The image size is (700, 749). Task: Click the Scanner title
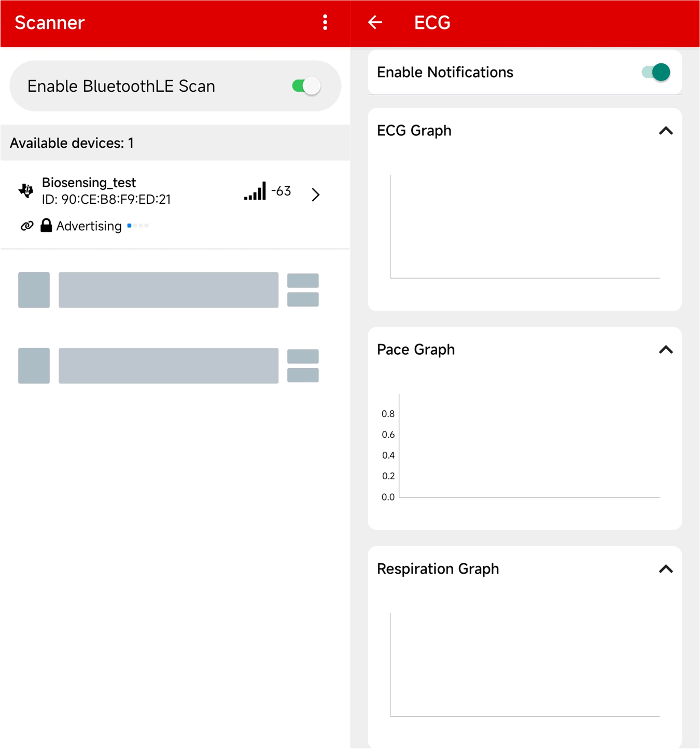coord(49,23)
